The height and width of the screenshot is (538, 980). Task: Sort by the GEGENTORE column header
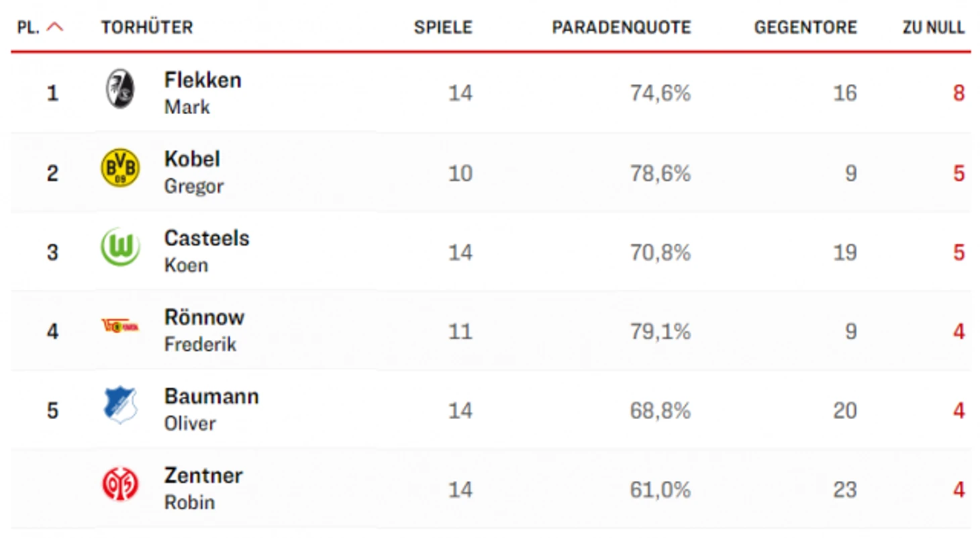point(805,28)
